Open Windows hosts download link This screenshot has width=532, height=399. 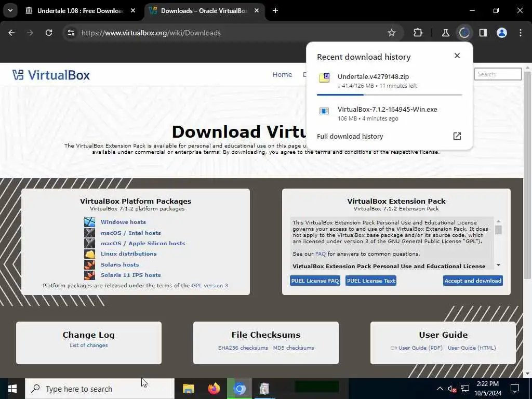(x=123, y=222)
